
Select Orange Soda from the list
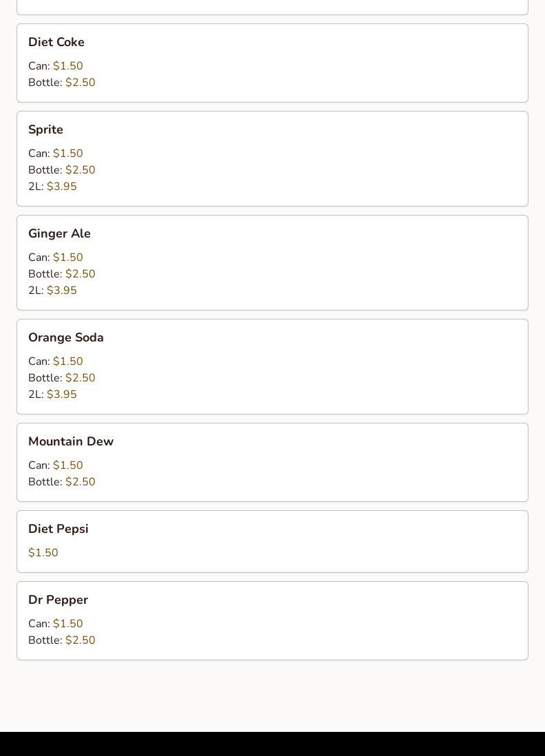[x=272, y=366]
